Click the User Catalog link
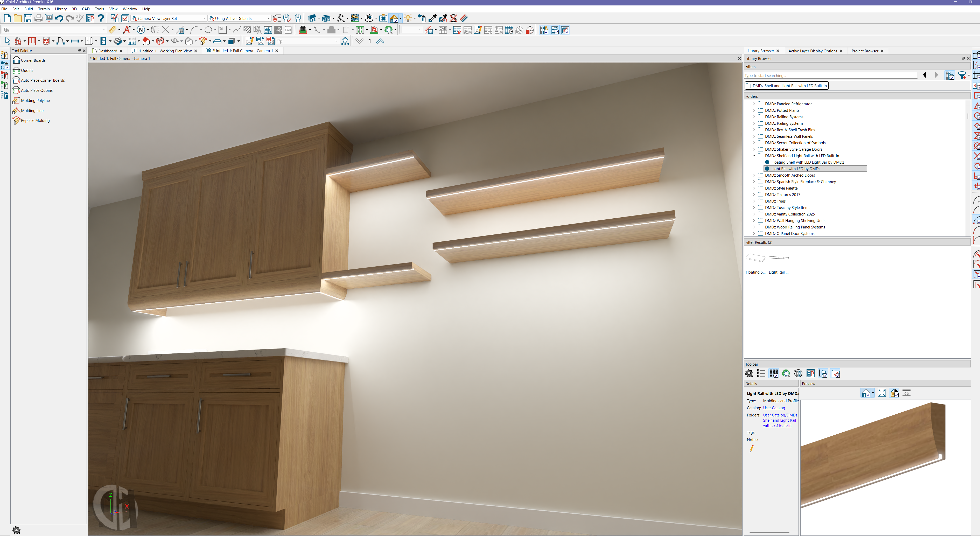 pos(774,408)
